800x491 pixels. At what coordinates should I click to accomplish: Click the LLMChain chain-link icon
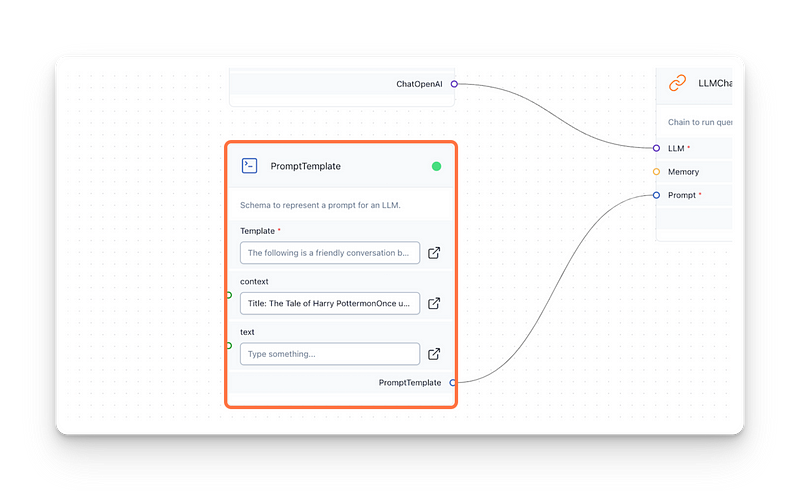click(x=677, y=84)
